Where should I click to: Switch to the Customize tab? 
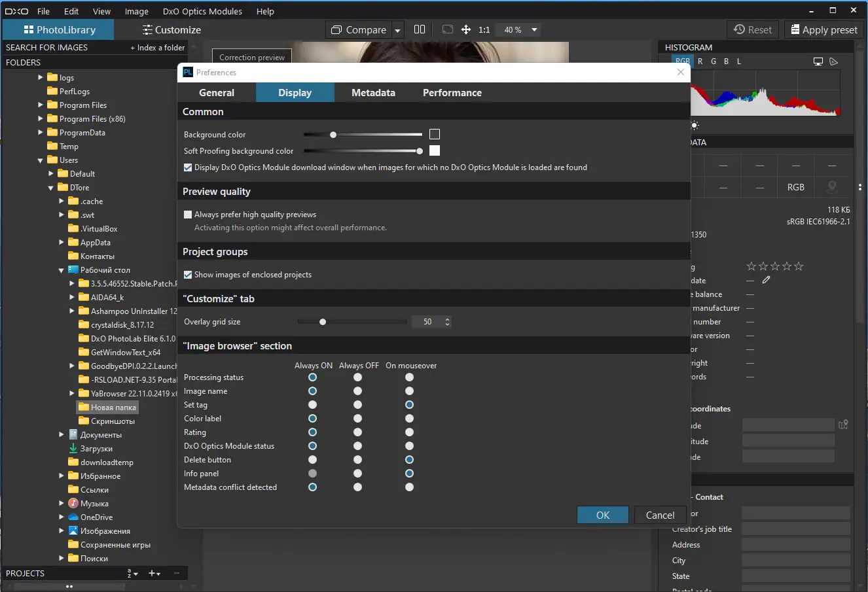172,30
